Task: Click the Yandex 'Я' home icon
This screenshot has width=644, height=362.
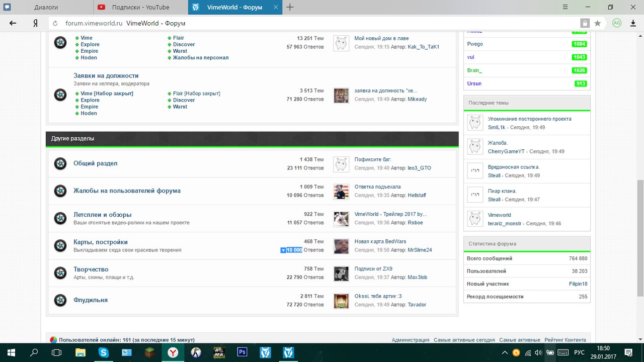Action: click(x=35, y=23)
